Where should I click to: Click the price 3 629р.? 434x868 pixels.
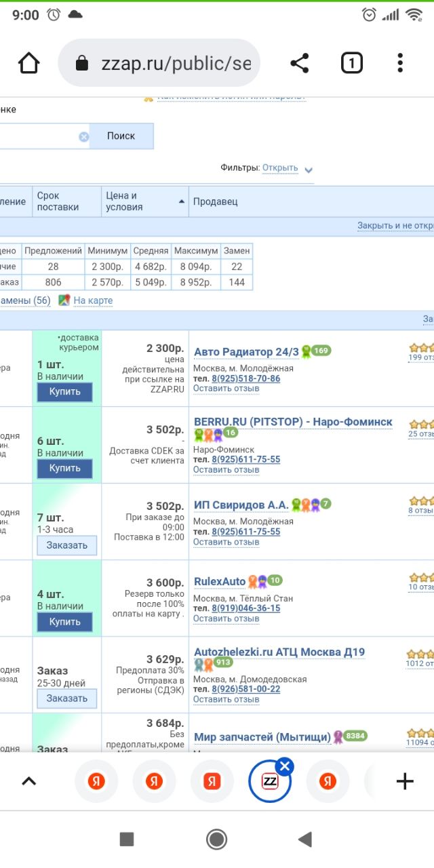point(165,659)
